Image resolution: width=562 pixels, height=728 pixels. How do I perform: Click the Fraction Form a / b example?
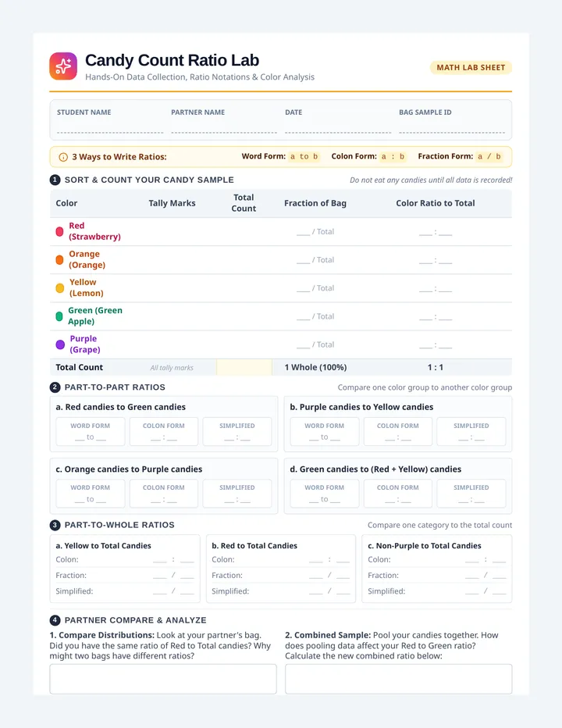tap(489, 156)
